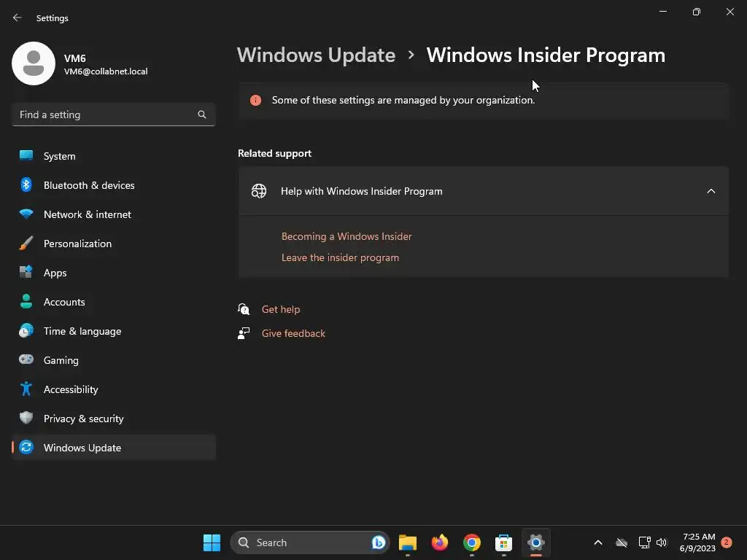Collapse the Help with Windows Insider Program section
747x560 pixels.
click(711, 191)
